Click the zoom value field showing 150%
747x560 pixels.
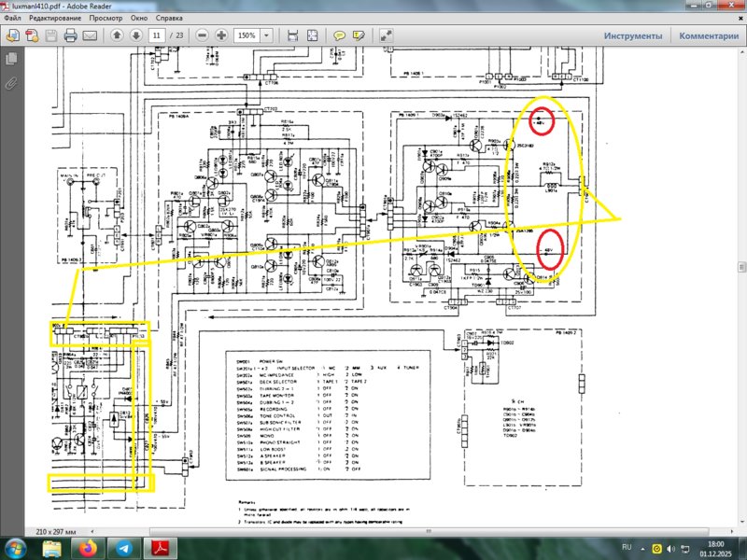(x=247, y=35)
